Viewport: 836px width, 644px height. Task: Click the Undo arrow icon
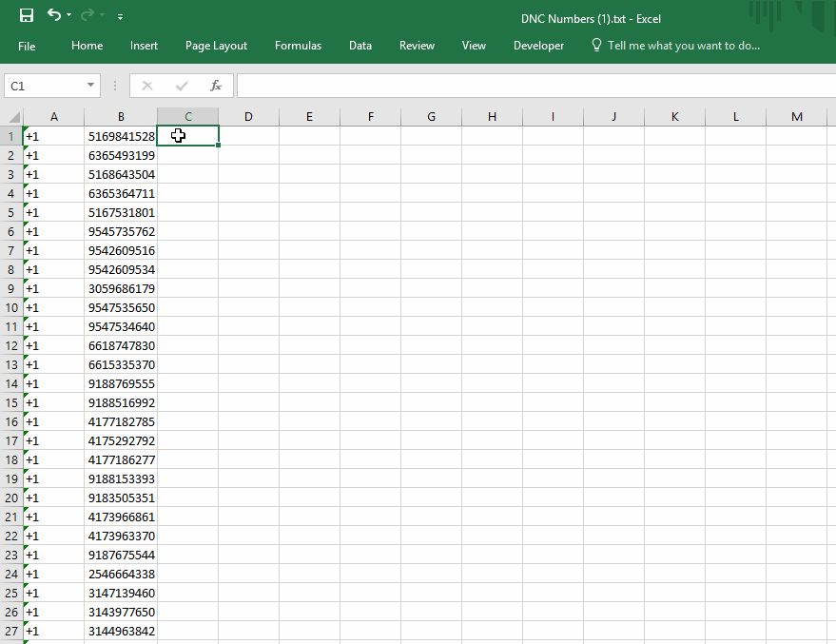tap(54, 15)
